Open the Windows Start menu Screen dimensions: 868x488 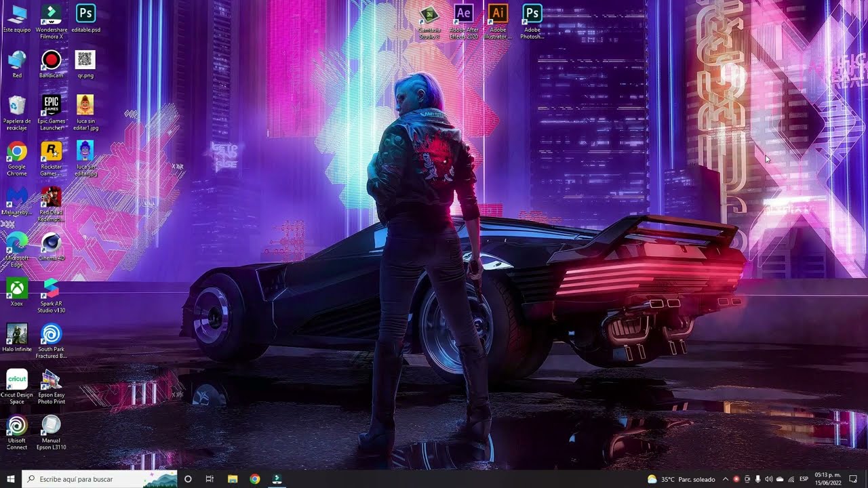pyautogui.click(x=11, y=479)
